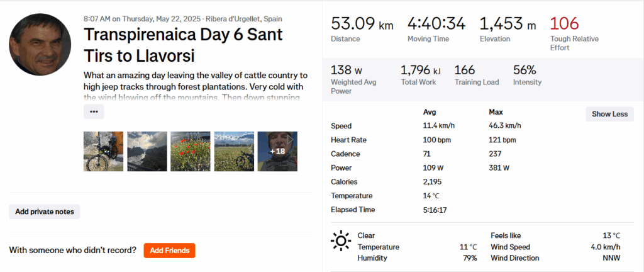
Task: Click the 138 W Weighted Avg Power stat
Action: 353,80
